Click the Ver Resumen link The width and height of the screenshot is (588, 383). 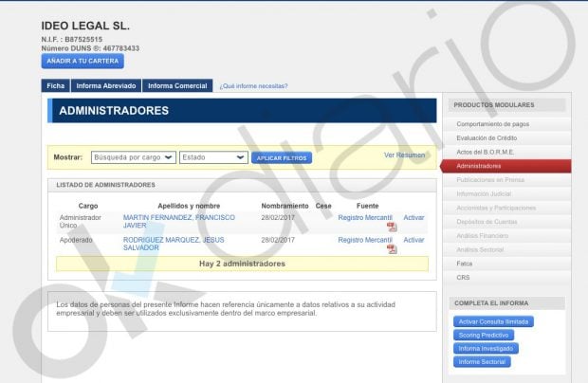point(404,155)
